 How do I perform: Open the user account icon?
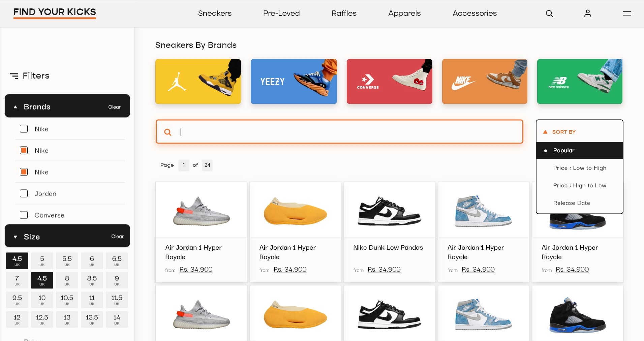pos(588,13)
